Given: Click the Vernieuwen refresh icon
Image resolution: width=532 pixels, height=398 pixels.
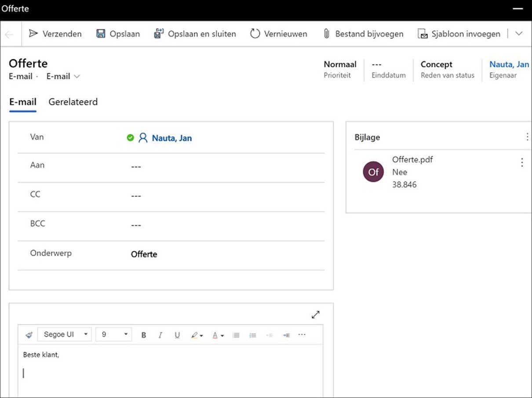Looking at the screenshot, I should pyautogui.click(x=255, y=33).
